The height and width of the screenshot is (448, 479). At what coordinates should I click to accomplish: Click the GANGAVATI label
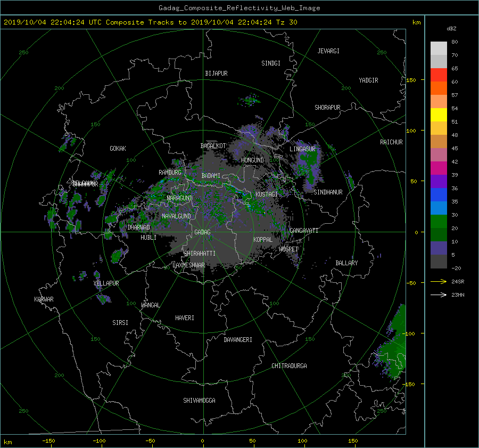[304, 231]
